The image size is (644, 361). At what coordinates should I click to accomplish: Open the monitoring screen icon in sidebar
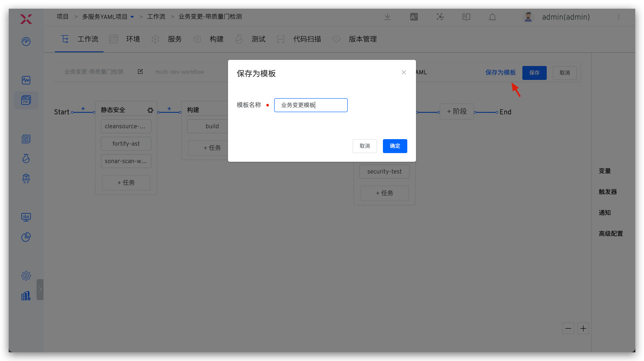tap(26, 217)
